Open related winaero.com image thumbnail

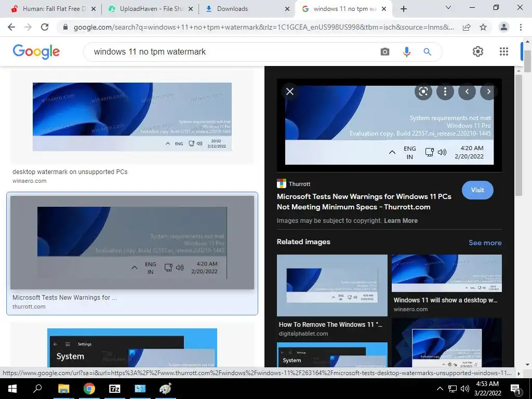[446, 273]
